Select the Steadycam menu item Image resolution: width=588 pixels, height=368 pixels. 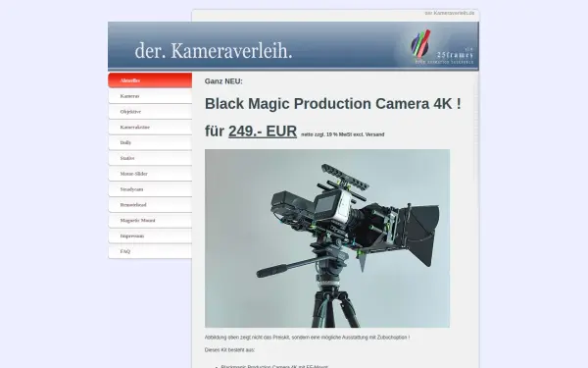[150, 189]
